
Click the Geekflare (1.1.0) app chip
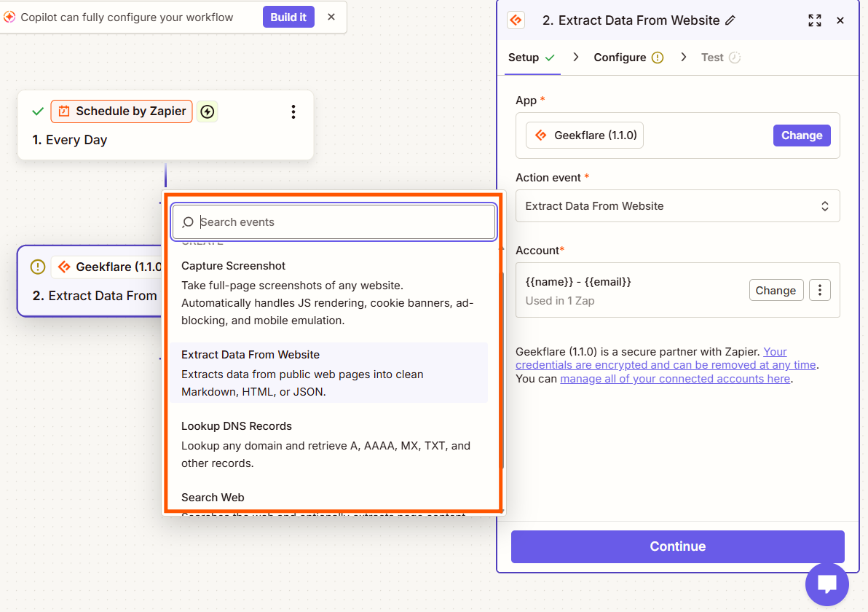[585, 135]
